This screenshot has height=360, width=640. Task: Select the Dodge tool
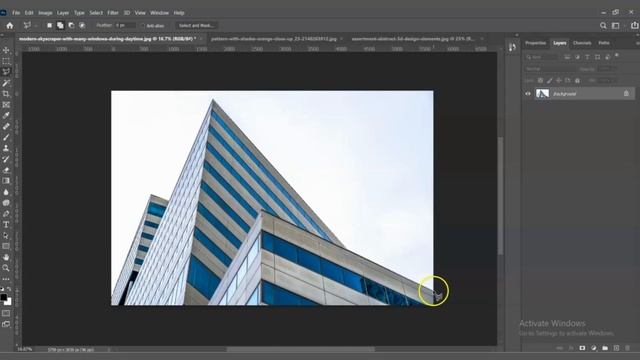6,203
